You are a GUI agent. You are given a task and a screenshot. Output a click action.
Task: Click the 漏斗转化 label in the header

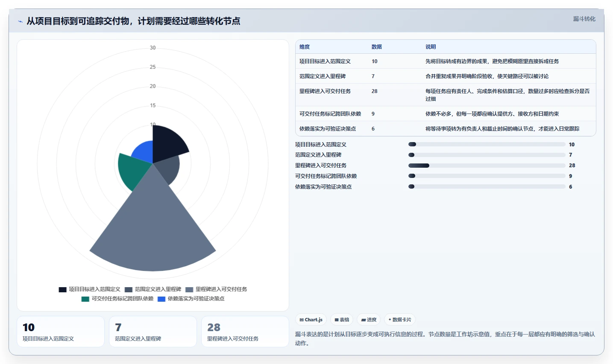(x=584, y=19)
